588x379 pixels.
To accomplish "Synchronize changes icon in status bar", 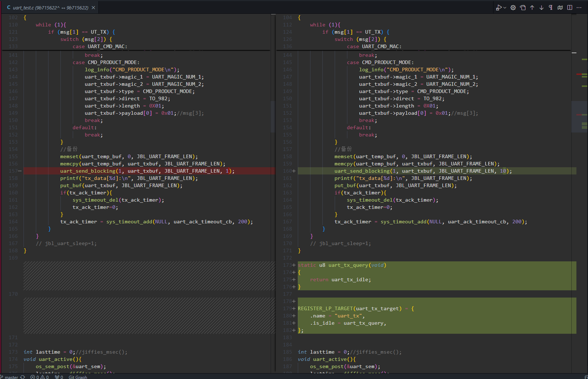I will click(23, 377).
